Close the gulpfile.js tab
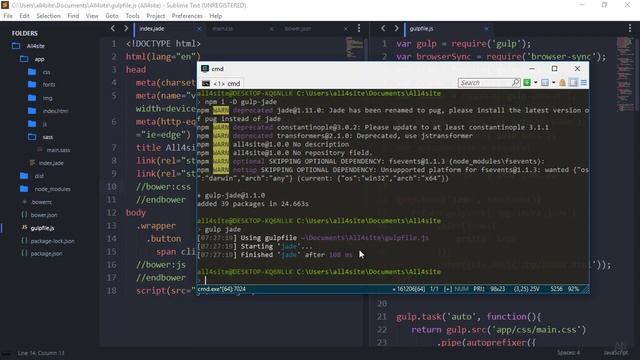 click(x=487, y=29)
